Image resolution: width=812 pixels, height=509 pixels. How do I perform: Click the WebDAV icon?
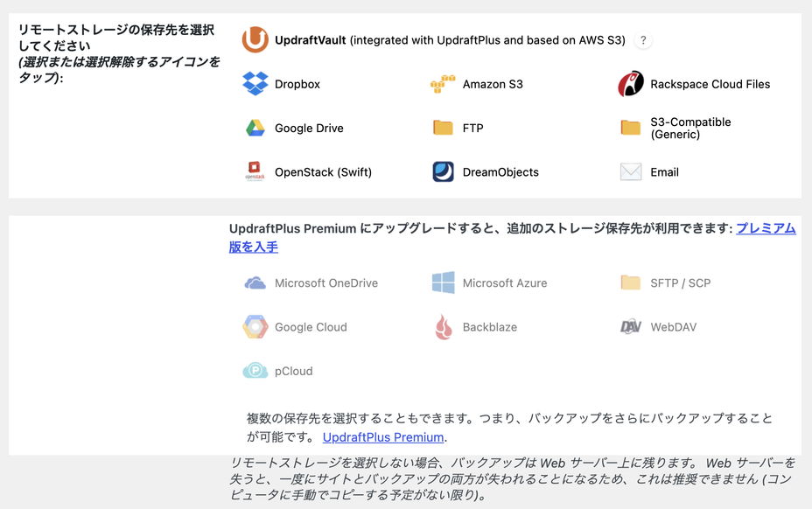point(631,327)
